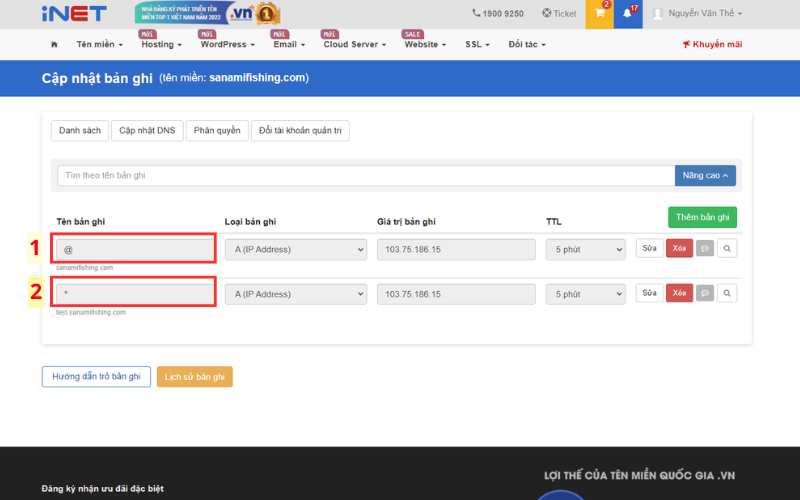
Task: Click the Khuyến mãi promotion link
Action: point(712,44)
